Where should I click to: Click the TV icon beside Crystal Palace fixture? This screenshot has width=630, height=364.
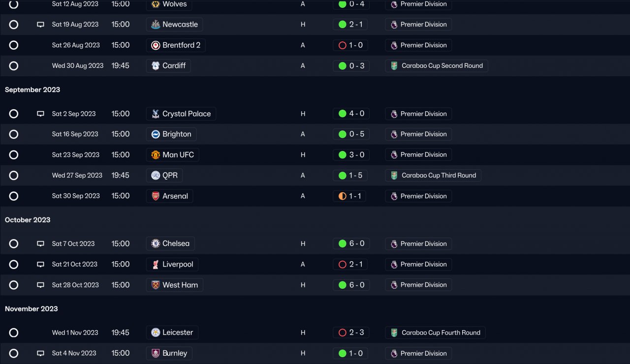coord(40,114)
